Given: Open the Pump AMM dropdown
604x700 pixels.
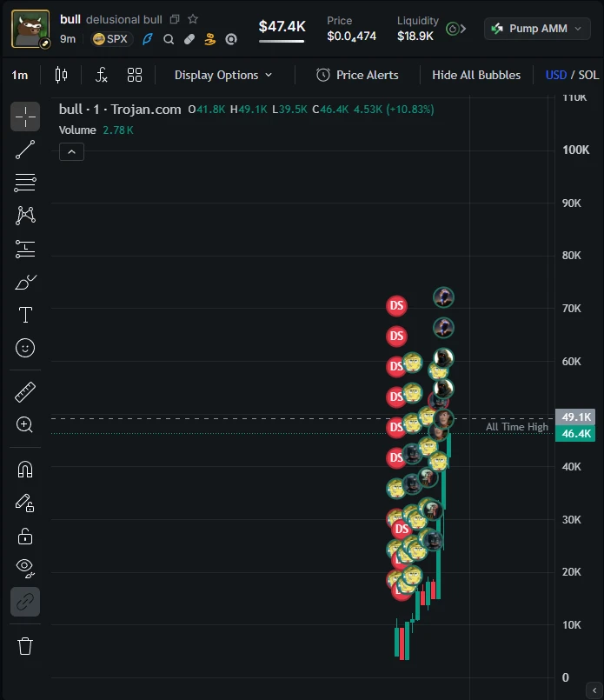Looking at the screenshot, I should pyautogui.click(x=537, y=29).
